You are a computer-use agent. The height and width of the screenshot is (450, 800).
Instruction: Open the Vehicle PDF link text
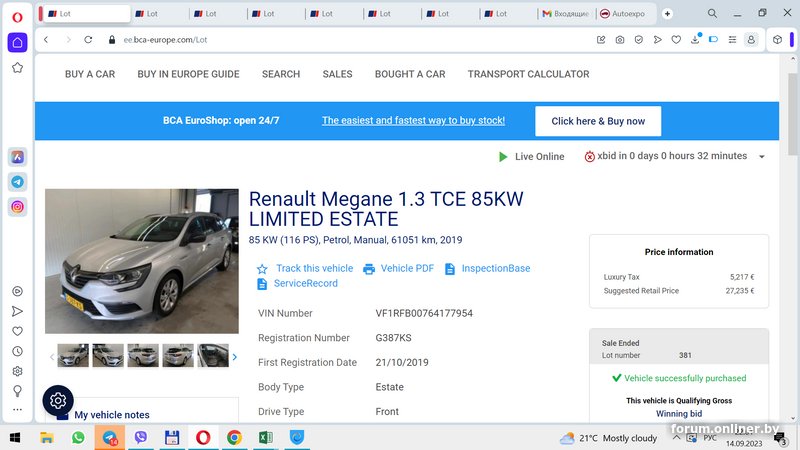point(407,268)
